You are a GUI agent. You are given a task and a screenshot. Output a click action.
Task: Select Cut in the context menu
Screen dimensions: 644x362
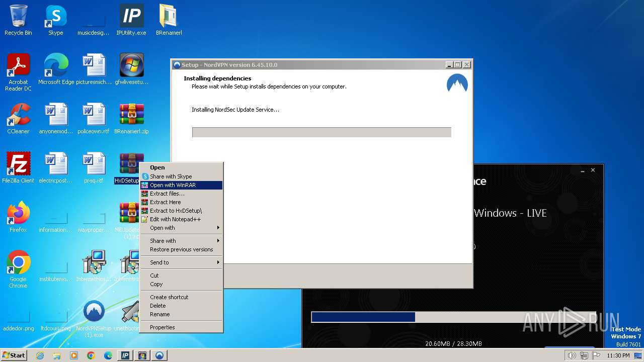[181, 276]
